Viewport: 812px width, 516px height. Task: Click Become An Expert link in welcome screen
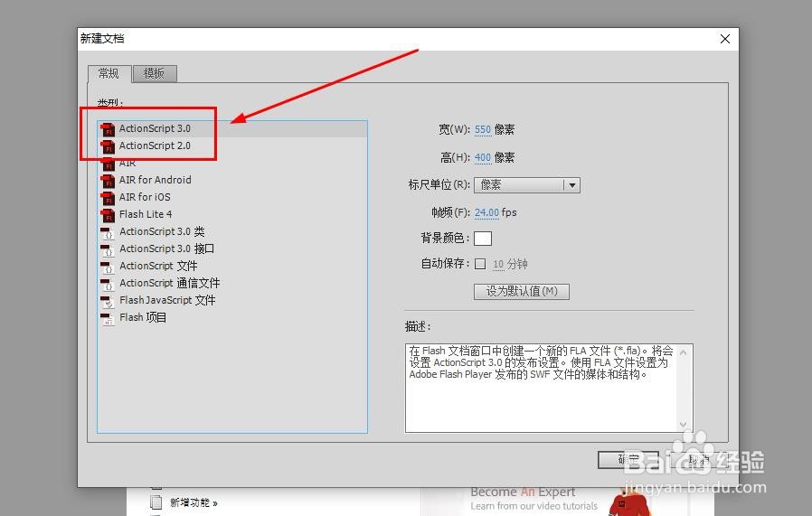pos(523,492)
